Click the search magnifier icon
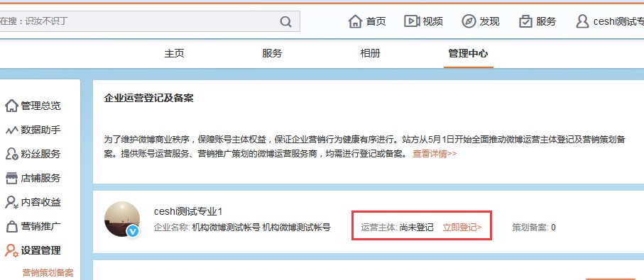This screenshot has width=644, height=280. 286,21
